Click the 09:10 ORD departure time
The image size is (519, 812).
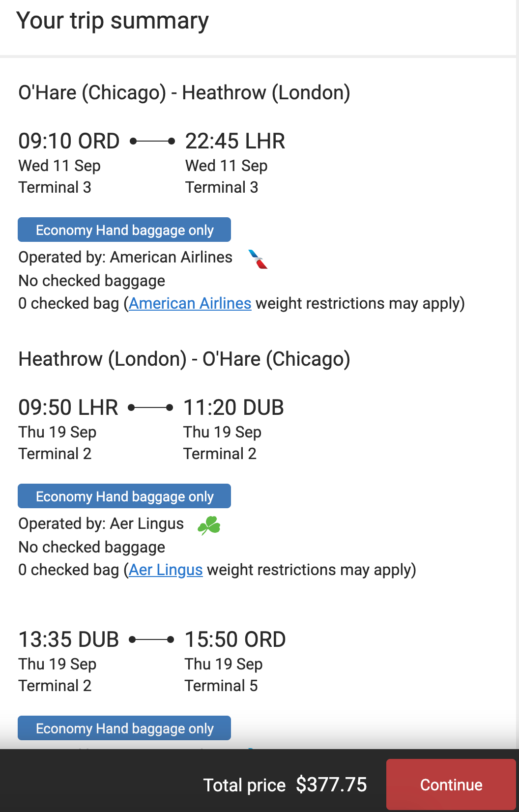click(69, 142)
